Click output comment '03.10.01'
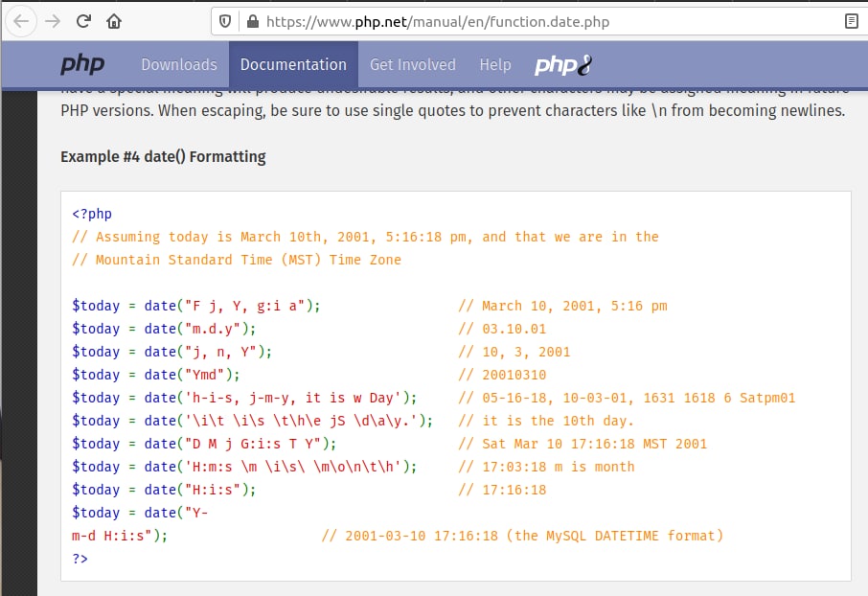The width and height of the screenshot is (868, 596). point(514,329)
